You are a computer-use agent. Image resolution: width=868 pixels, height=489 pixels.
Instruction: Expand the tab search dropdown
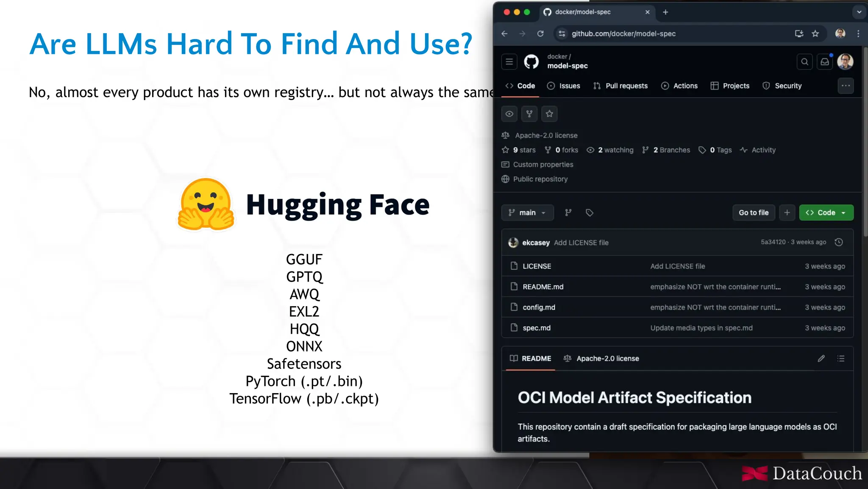click(x=859, y=12)
